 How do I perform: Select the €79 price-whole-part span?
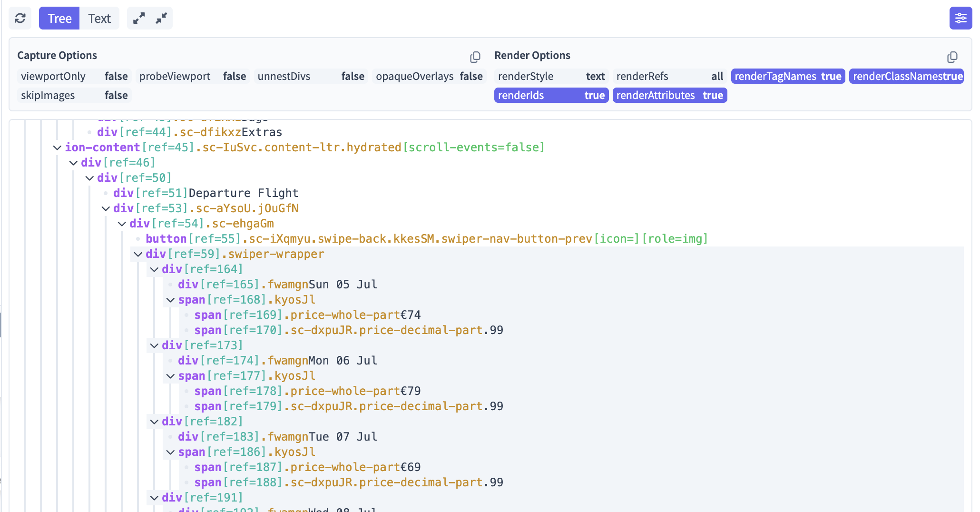(x=307, y=391)
